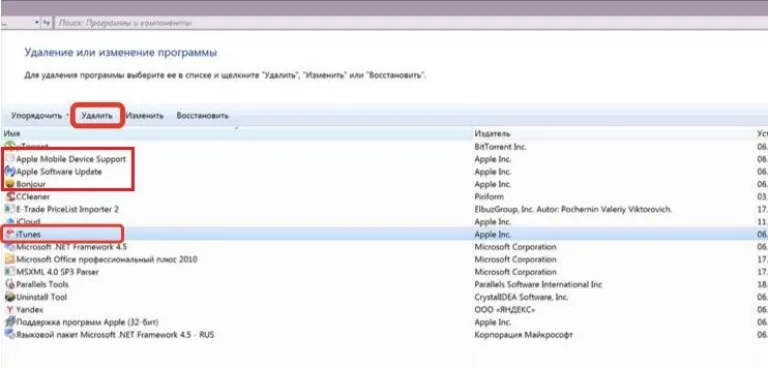Click the Parallels Tools icon
The height and width of the screenshot is (368, 768).
[10, 284]
